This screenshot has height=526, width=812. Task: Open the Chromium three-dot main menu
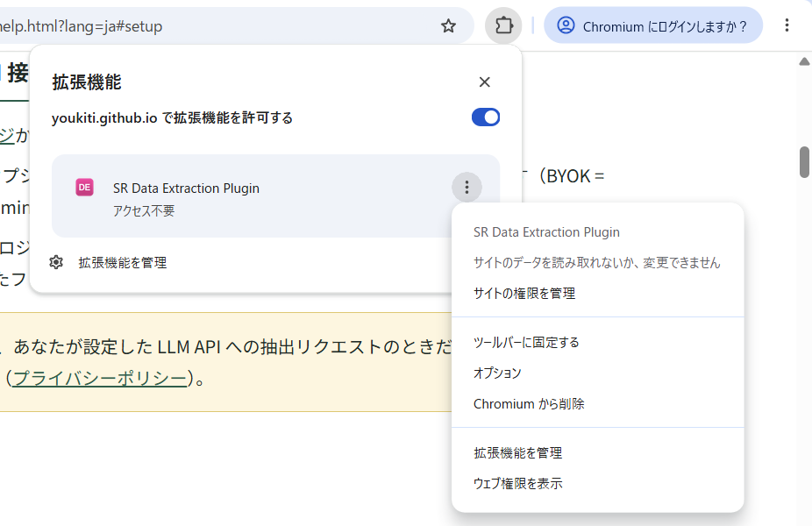(x=787, y=25)
